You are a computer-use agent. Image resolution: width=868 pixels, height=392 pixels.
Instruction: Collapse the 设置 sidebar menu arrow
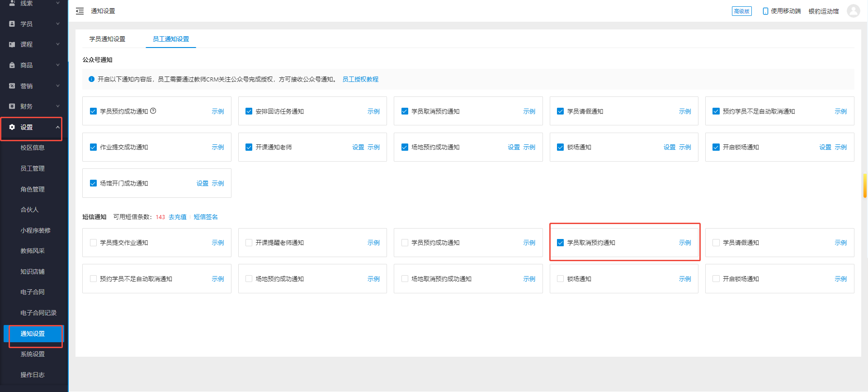coord(58,127)
